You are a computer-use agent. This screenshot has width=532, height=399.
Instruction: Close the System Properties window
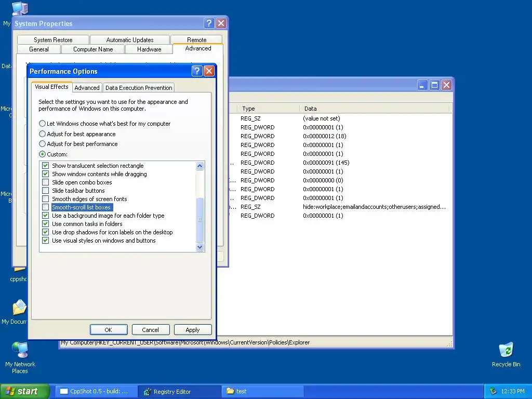tap(221, 23)
